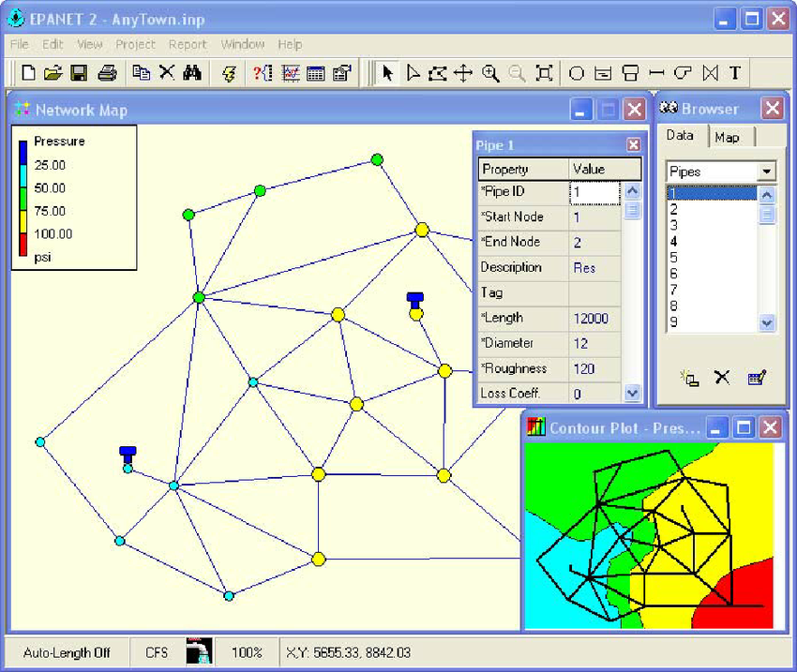Open the Options icon in the toolbar
Viewport: 797px width, 672px height.
[342, 73]
